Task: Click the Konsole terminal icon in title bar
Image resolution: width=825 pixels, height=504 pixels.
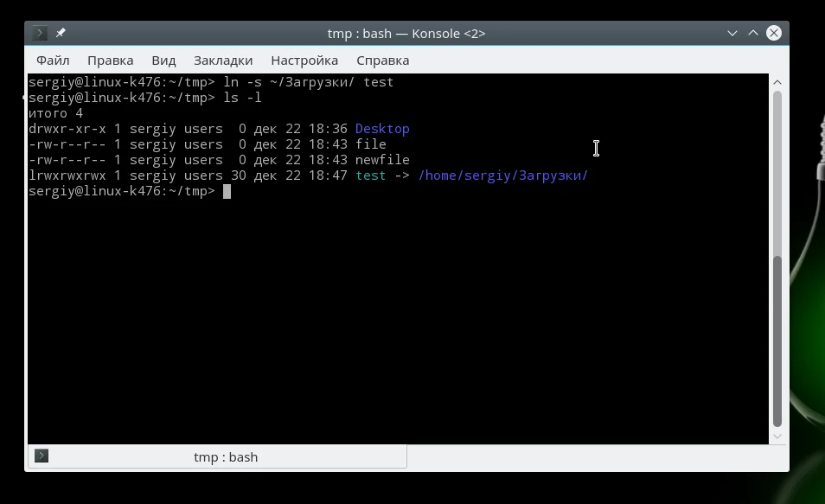Action: [x=40, y=33]
